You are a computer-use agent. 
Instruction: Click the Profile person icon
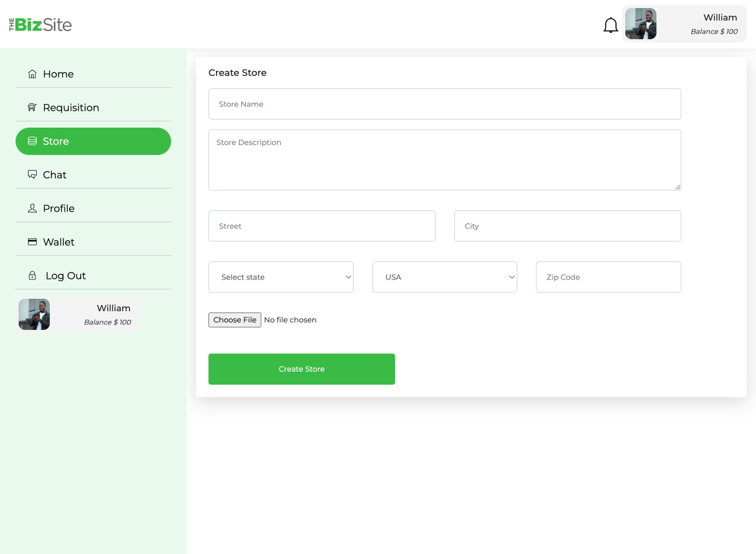32,209
